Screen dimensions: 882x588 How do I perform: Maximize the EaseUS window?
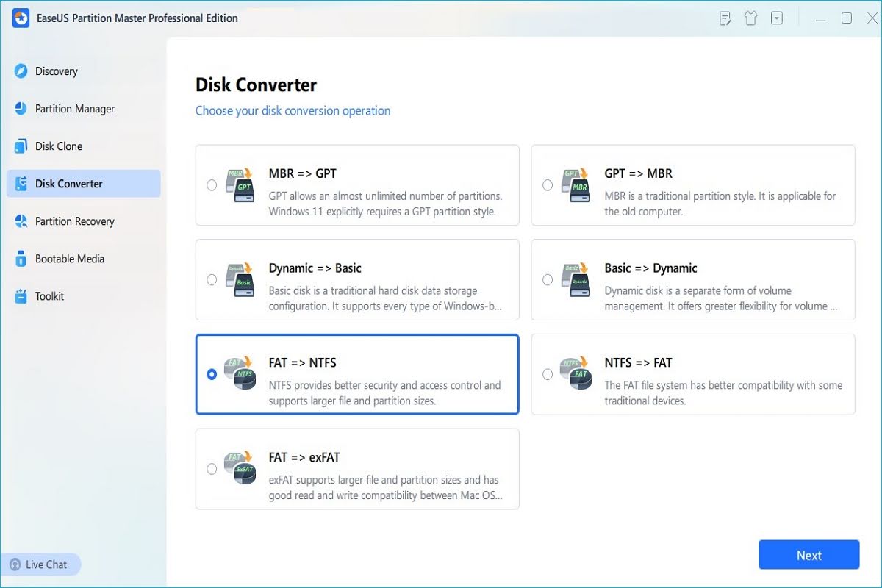[x=846, y=18]
